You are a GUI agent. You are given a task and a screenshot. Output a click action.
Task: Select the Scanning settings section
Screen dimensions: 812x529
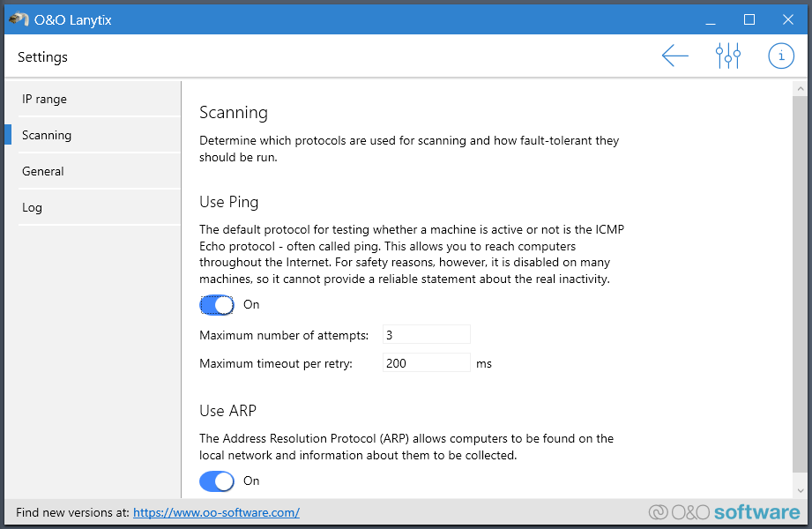(x=99, y=135)
